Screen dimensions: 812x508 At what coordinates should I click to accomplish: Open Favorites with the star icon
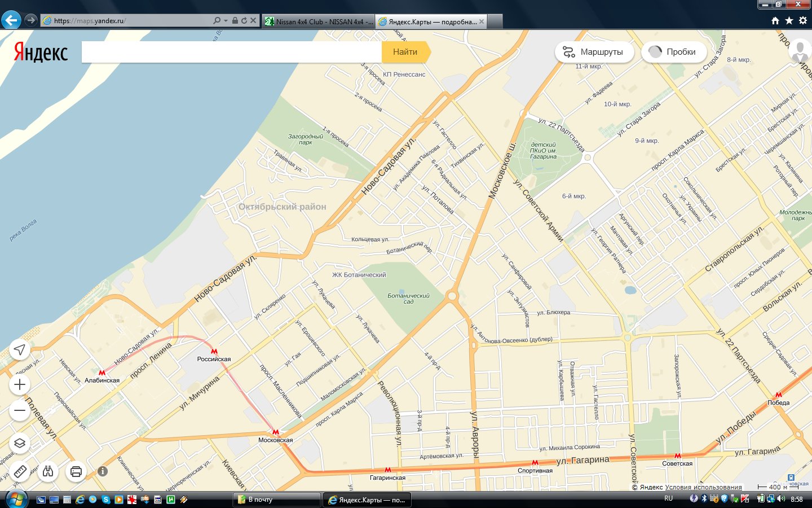click(789, 20)
